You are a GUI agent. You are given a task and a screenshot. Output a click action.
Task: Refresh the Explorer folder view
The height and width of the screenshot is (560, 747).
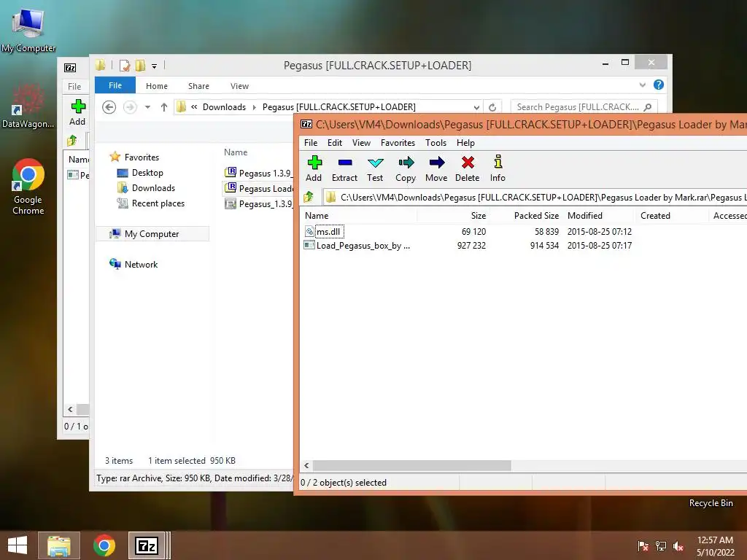click(492, 108)
